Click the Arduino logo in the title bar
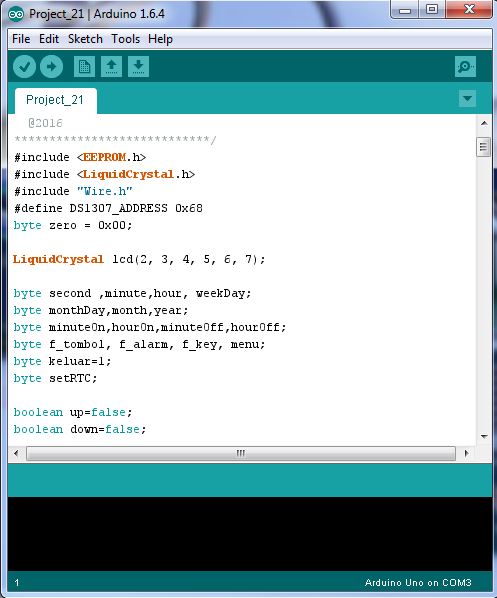This screenshot has height=598, width=497. [16, 14]
